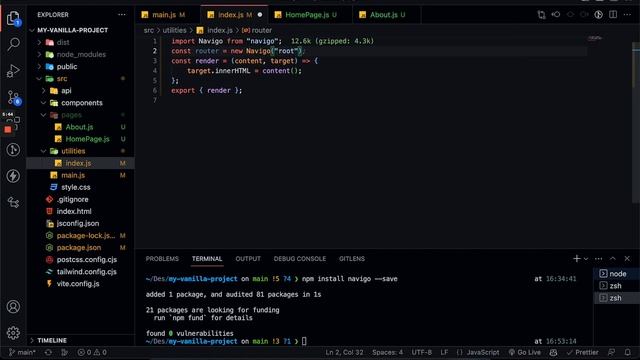640x360 pixels.
Task: Click the synchronize changes icon in status bar
Action: [48, 352]
